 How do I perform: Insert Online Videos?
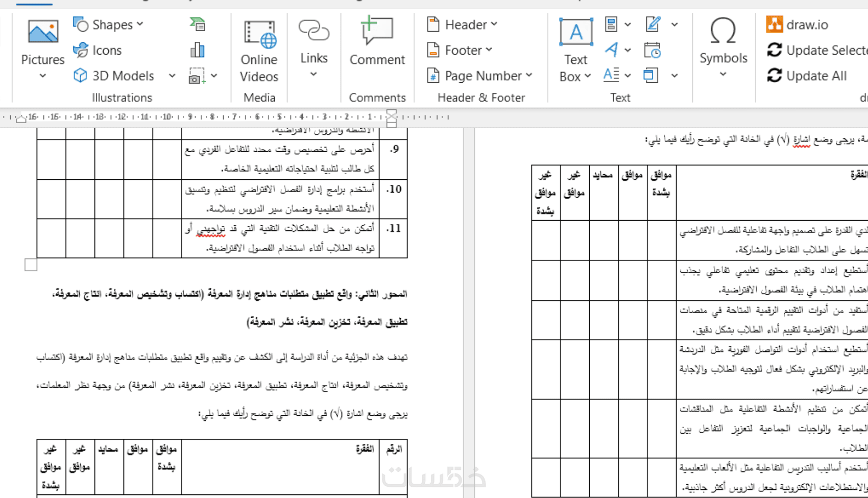[259, 51]
